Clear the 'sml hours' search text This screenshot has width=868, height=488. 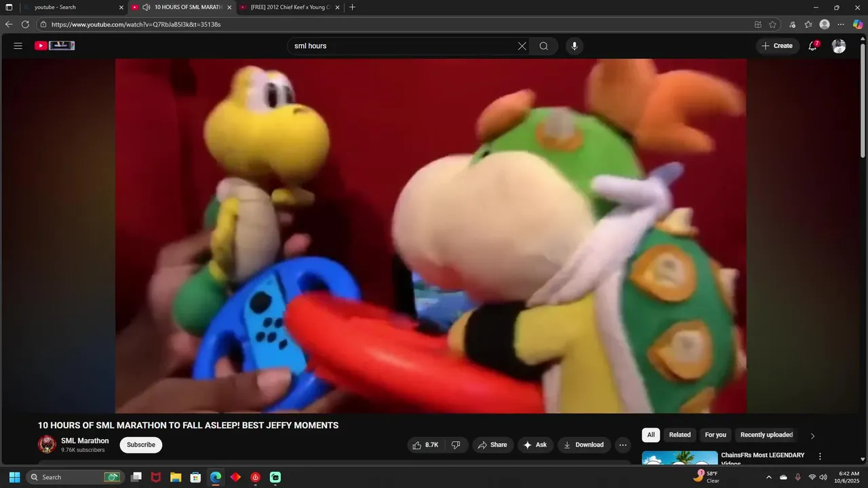[522, 46]
